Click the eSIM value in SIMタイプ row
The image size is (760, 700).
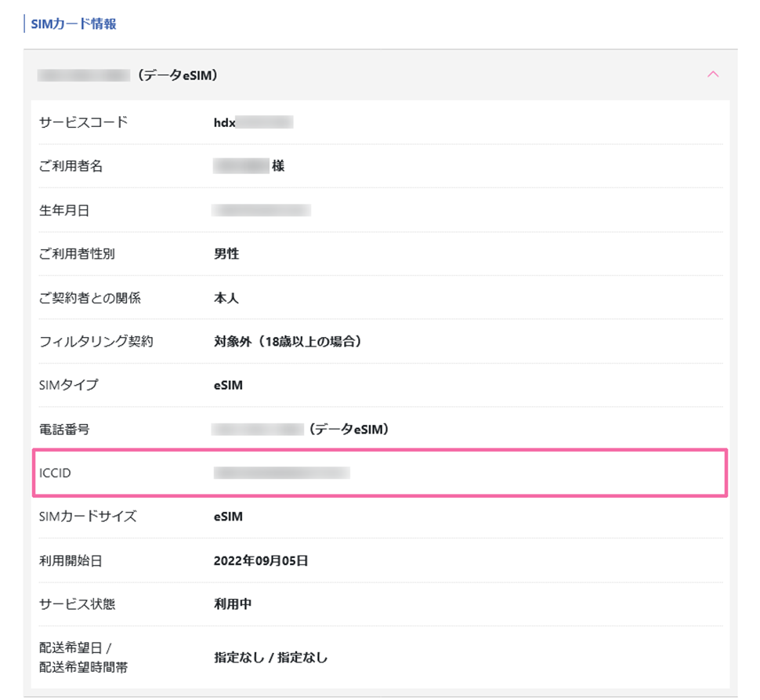(x=228, y=386)
